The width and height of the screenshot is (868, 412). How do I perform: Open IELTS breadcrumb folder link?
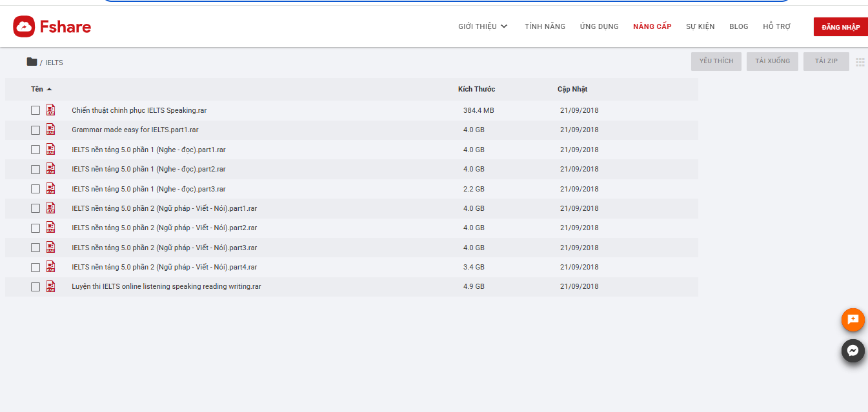pyautogui.click(x=54, y=63)
